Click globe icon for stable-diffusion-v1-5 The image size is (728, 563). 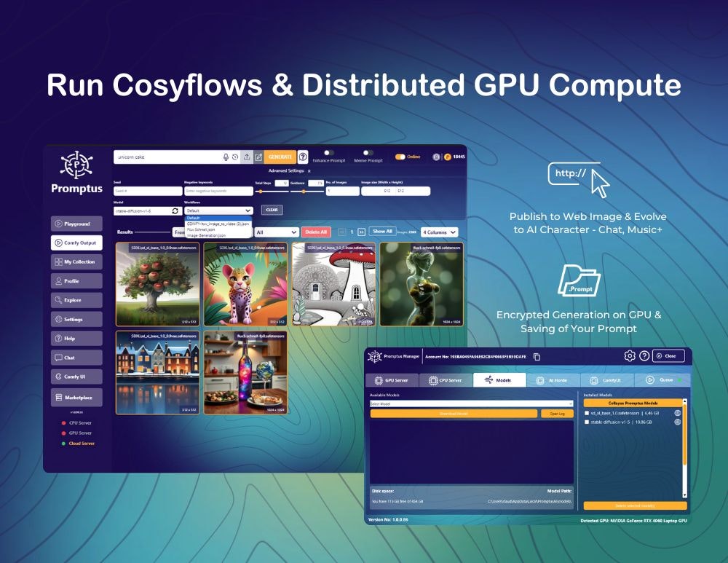tap(677, 422)
